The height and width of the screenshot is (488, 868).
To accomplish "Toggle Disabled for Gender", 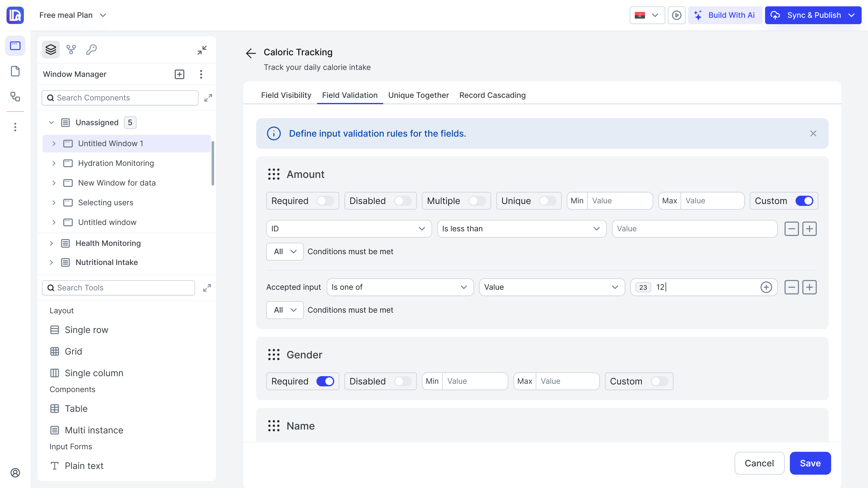I will click(x=403, y=381).
